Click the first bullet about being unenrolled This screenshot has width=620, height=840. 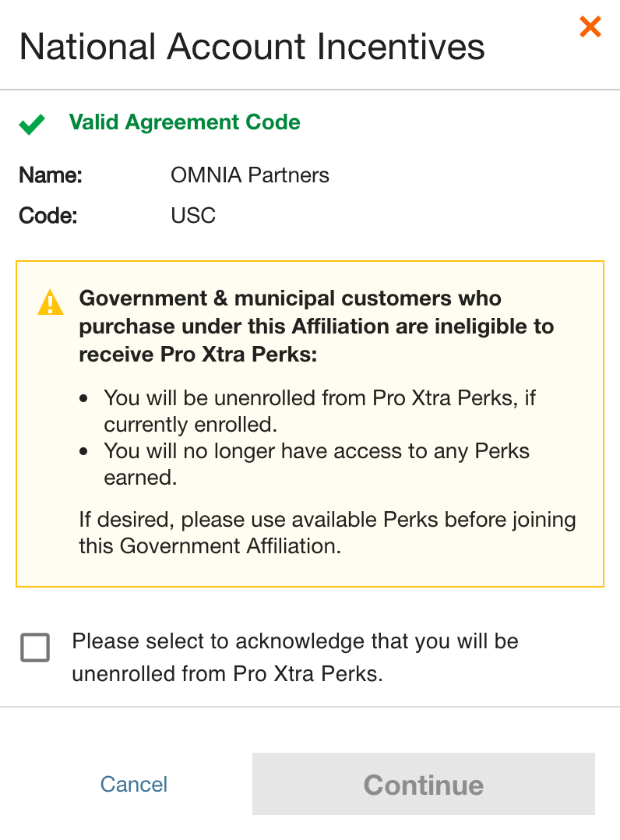tap(319, 411)
